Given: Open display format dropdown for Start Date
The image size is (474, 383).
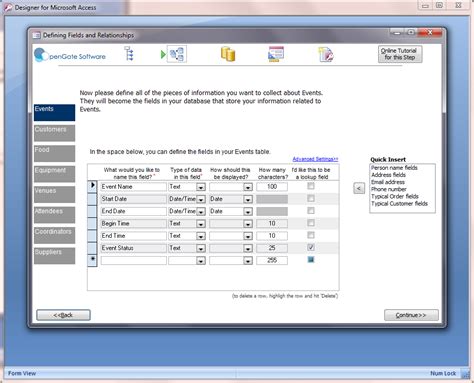Looking at the screenshot, I should pyautogui.click(x=248, y=199).
